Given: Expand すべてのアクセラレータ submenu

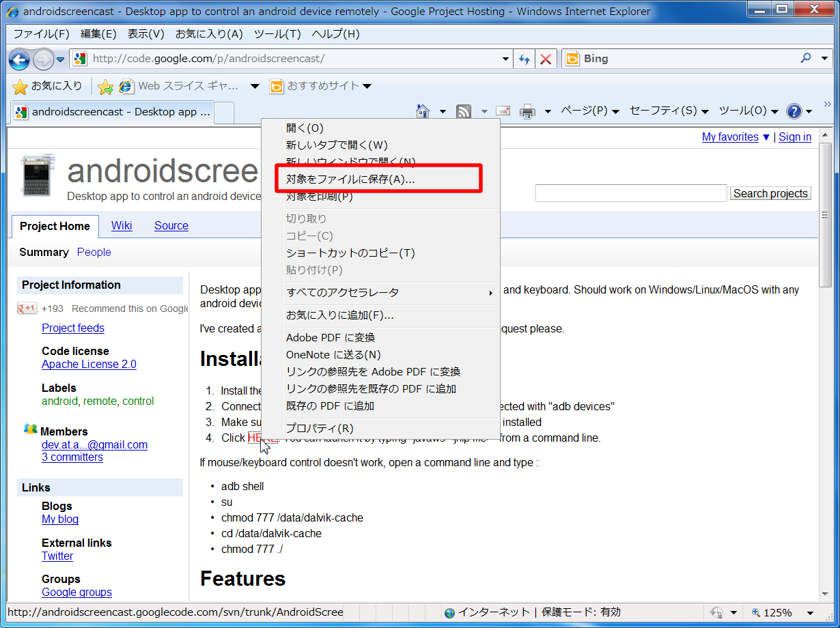Looking at the screenshot, I should tap(381, 293).
